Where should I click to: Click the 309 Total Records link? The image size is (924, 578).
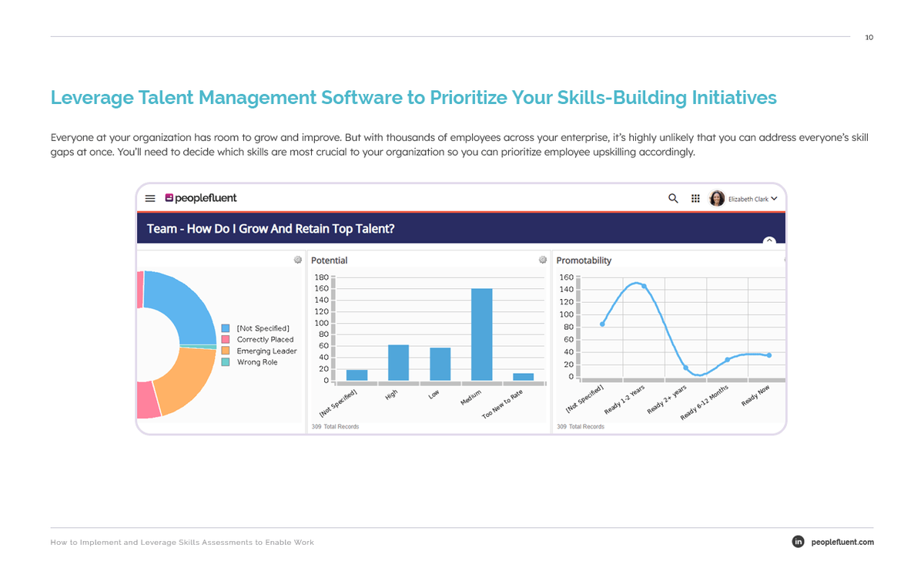tap(336, 426)
